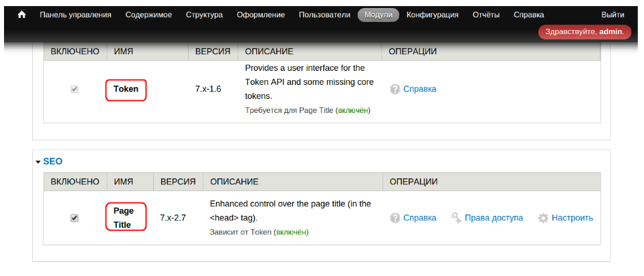Toggle the Page Title module checkbox
Viewport: 644px width, 276px height.
click(x=74, y=218)
